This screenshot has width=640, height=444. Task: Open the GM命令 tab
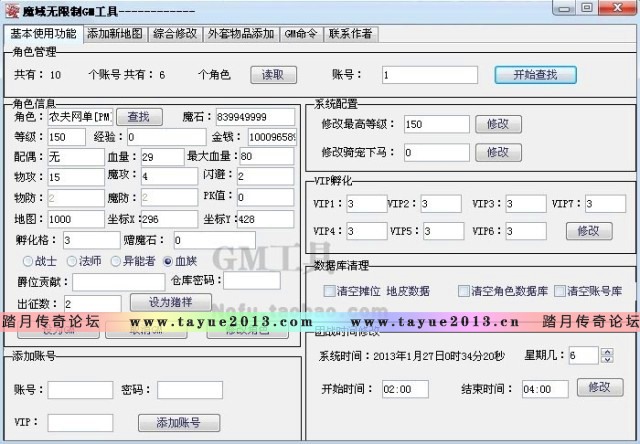pyautogui.click(x=302, y=33)
